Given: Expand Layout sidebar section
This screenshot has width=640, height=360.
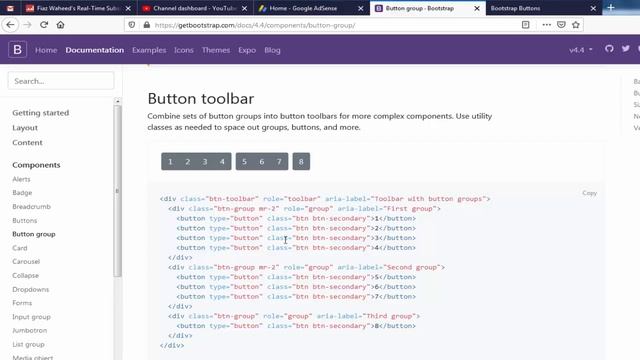Looking at the screenshot, I should [25, 128].
